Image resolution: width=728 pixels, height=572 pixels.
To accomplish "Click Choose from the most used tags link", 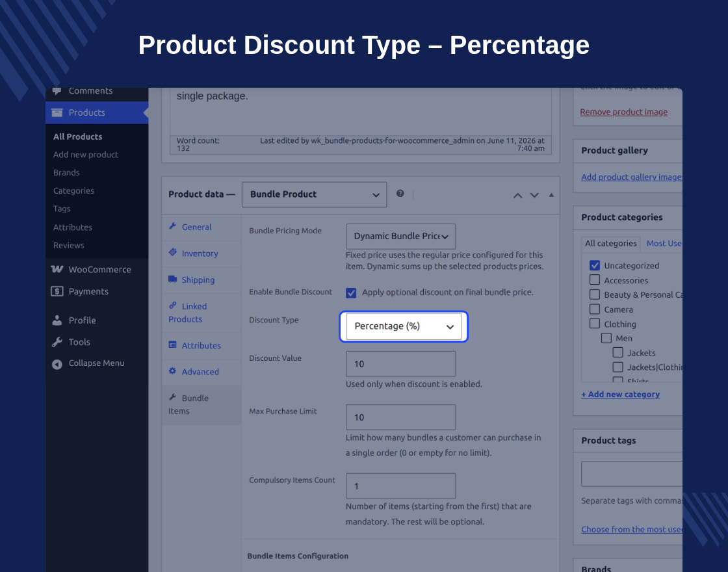I will [631, 529].
